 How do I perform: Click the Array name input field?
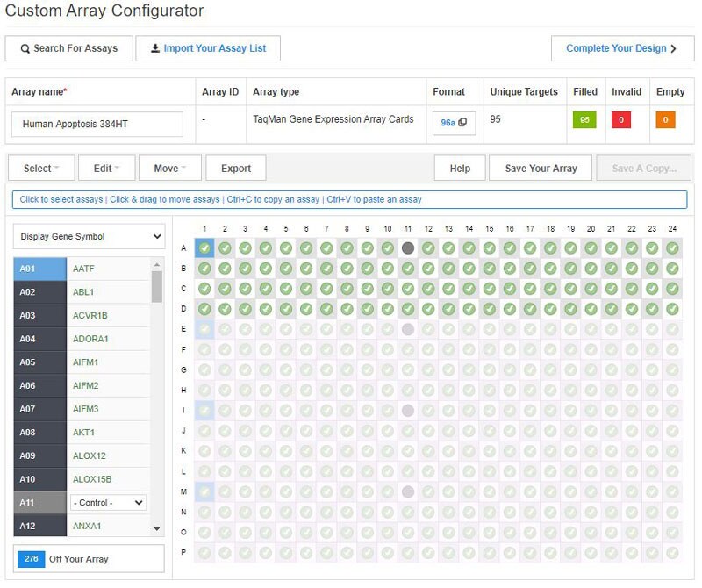point(97,125)
